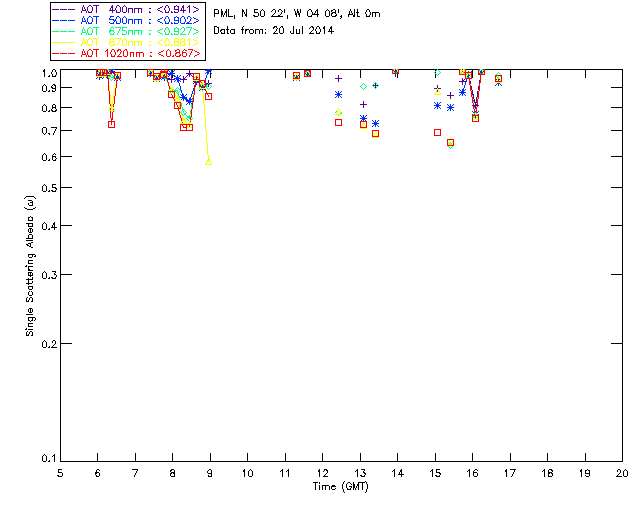Click the x-axis tick label 18
640x512 pixels.
click(547, 473)
